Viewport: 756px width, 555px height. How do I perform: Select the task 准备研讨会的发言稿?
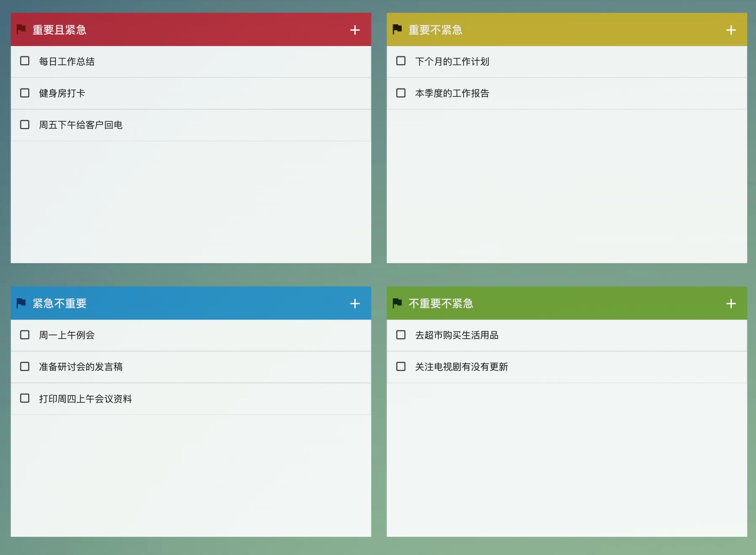(x=81, y=366)
